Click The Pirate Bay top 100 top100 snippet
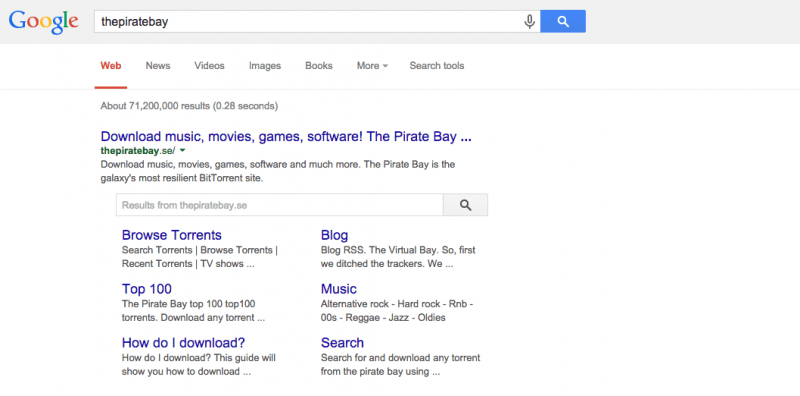800x396 pixels. (193, 311)
